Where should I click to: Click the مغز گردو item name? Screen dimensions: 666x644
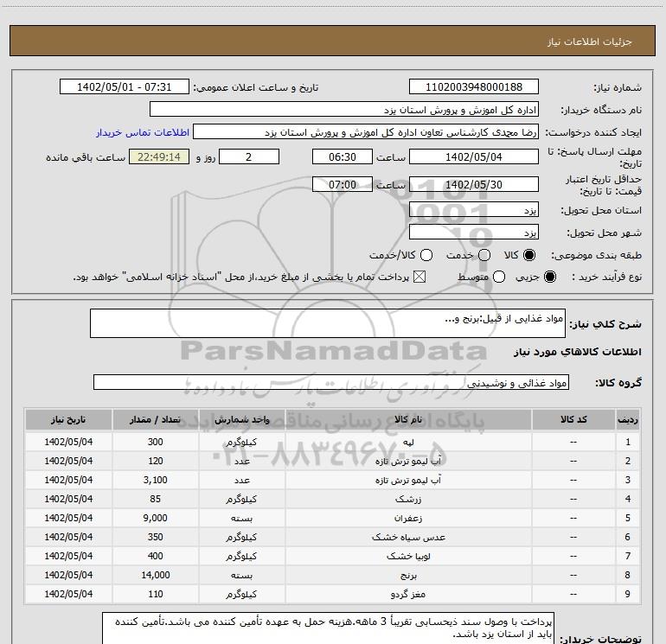[x=408, y=594]
